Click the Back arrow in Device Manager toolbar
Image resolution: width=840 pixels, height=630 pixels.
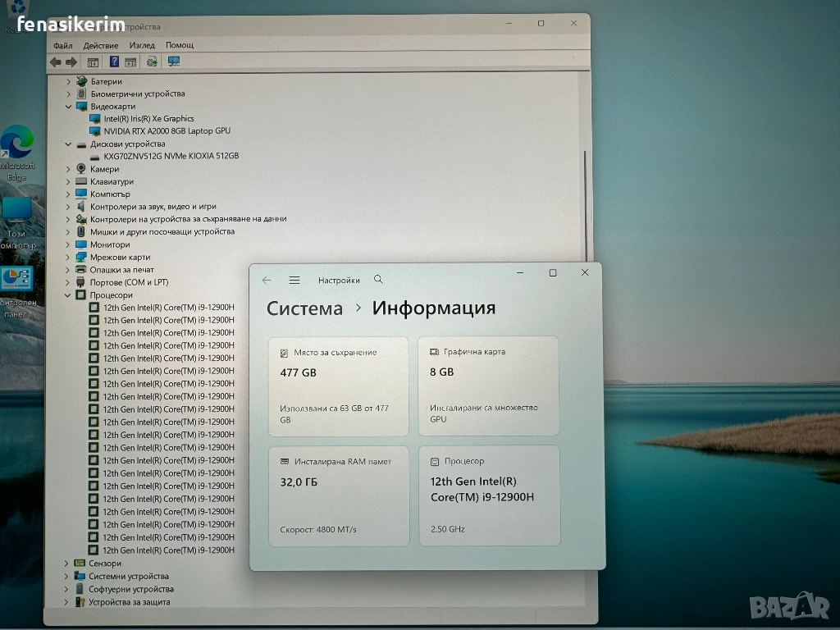pos(56,62)
